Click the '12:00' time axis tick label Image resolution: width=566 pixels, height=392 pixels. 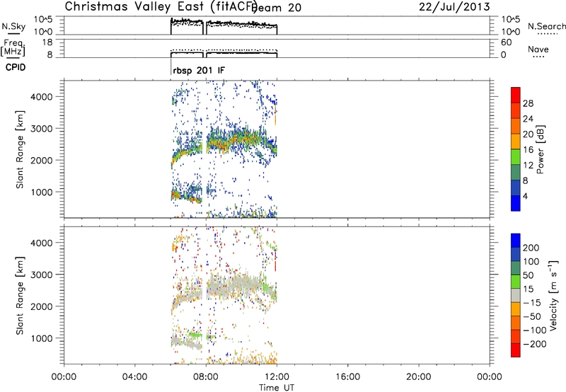[x=277, y=377]
